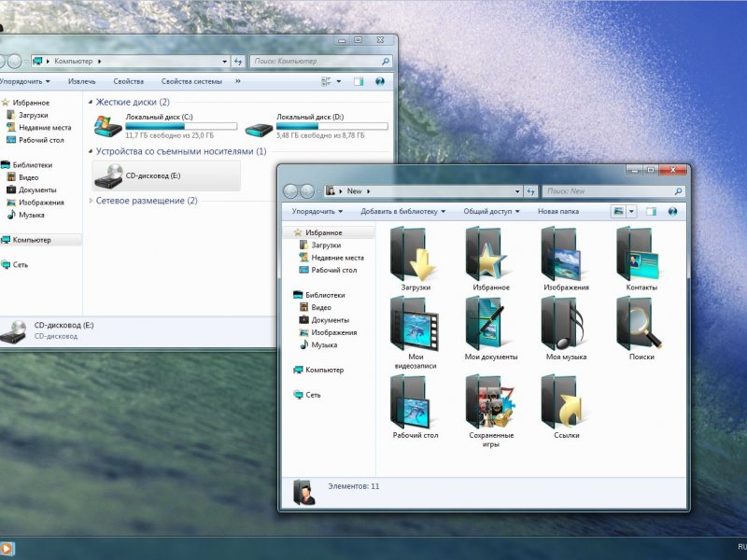Image resolution: width=747 pixels, height=560 pixels.
Task: Select Компьютер in Компьютер window sidebar
Action: click(32, 240)
